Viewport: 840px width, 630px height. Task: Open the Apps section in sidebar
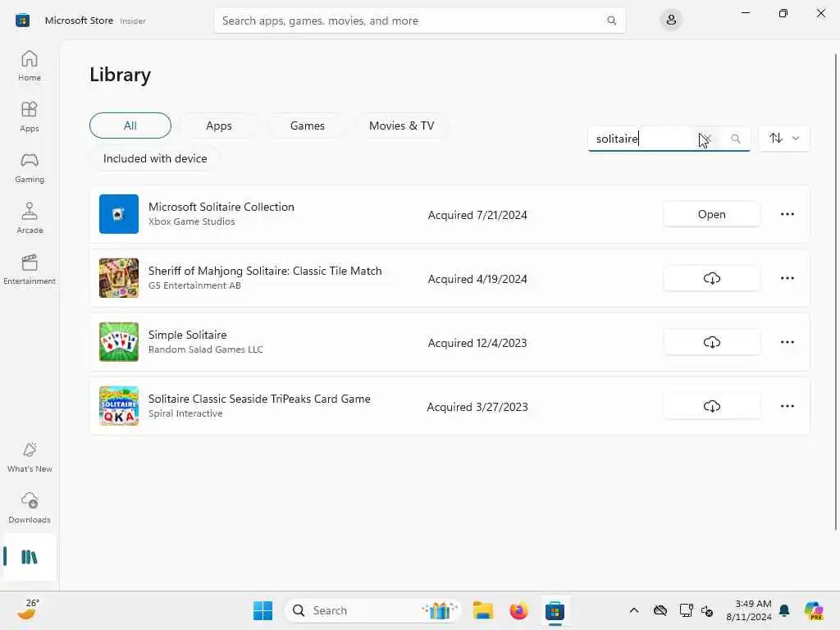coord(30,116)
